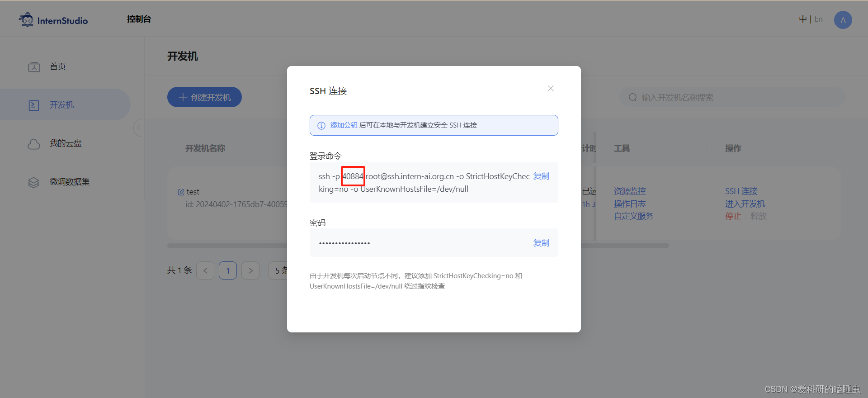Open the 添加公钥 link

coord(344,125)
